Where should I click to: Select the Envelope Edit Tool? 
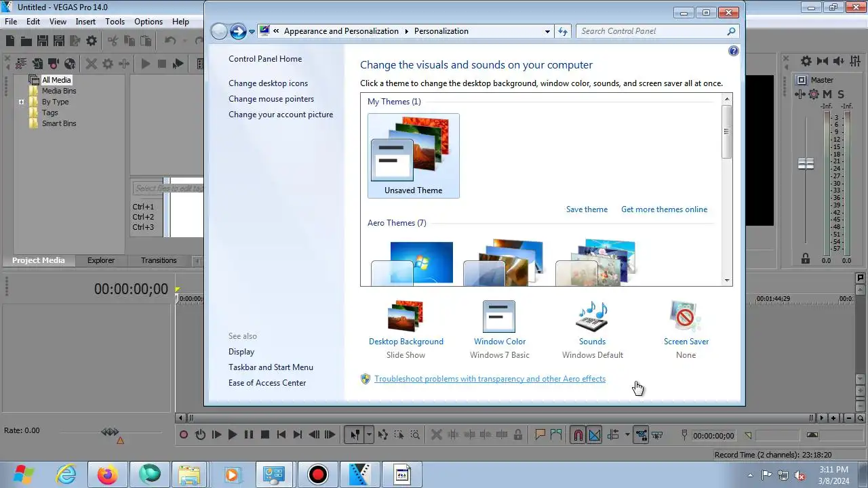click(x=383, y=435)
